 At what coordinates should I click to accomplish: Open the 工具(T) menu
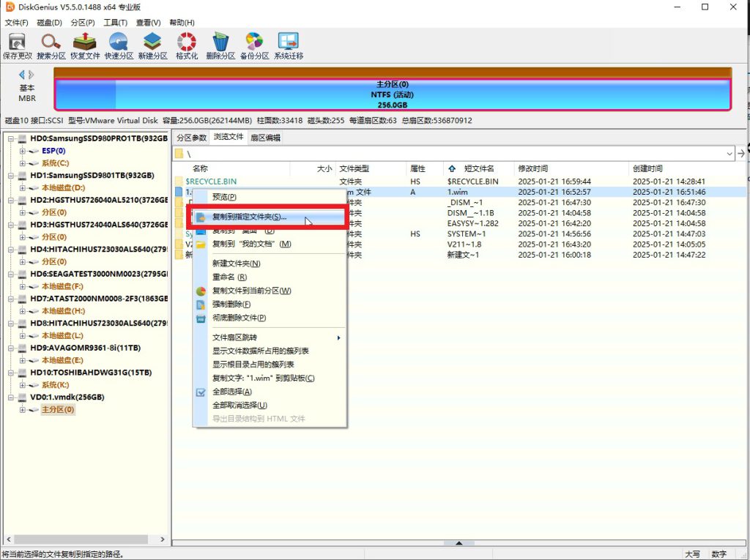coord(115,23)
